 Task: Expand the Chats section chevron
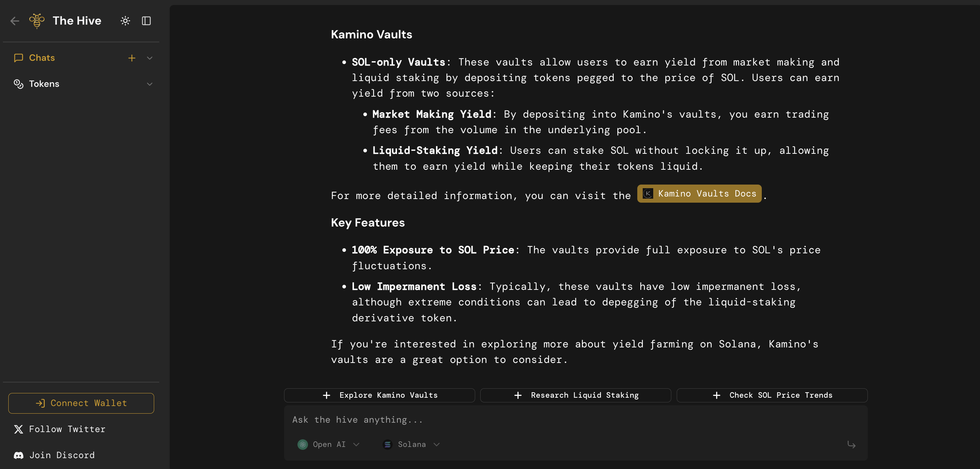[x=149, y=58]
